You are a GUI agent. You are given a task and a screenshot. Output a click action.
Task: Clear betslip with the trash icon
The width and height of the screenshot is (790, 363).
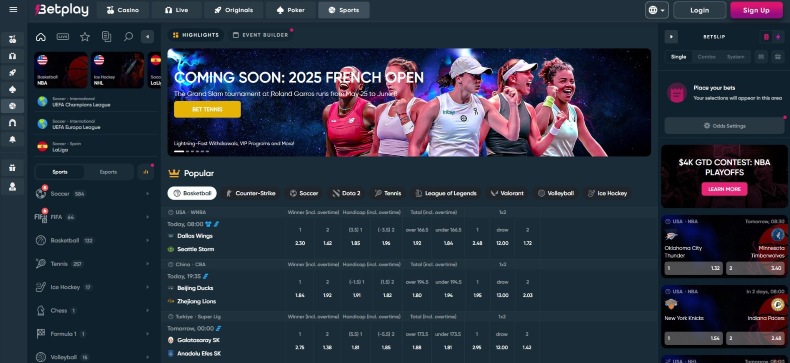(x=766, y=37)
